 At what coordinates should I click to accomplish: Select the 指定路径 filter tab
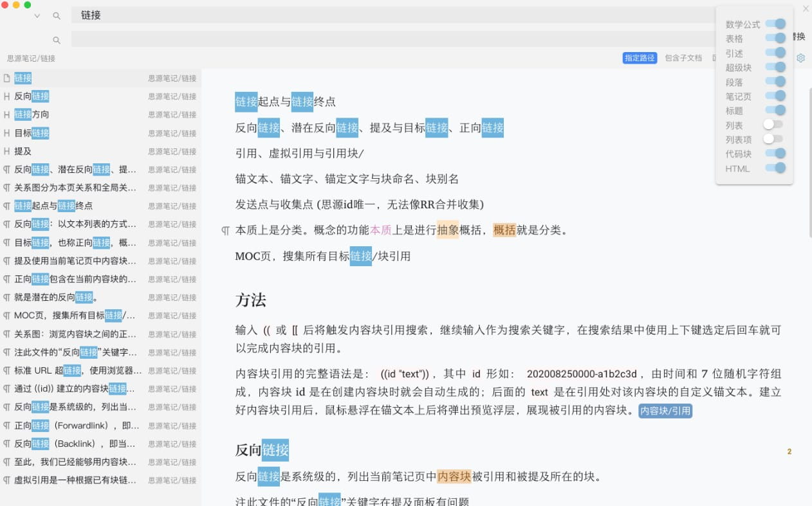640,58
